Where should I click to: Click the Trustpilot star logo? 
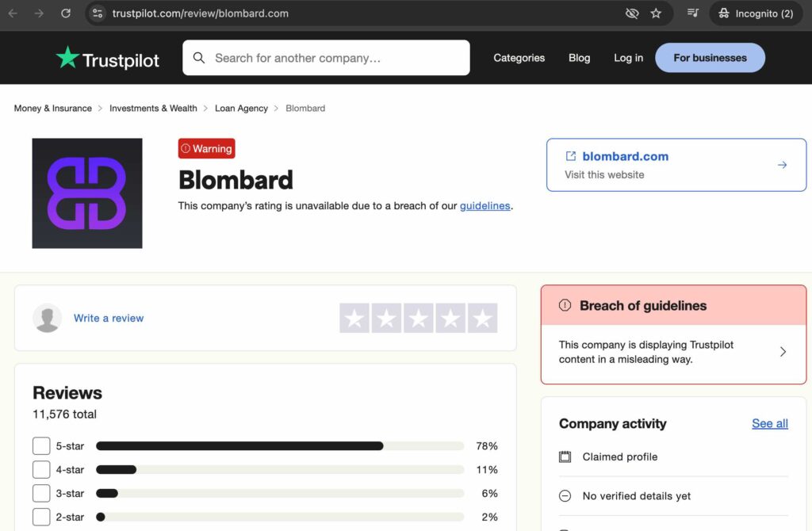point(67,57)
